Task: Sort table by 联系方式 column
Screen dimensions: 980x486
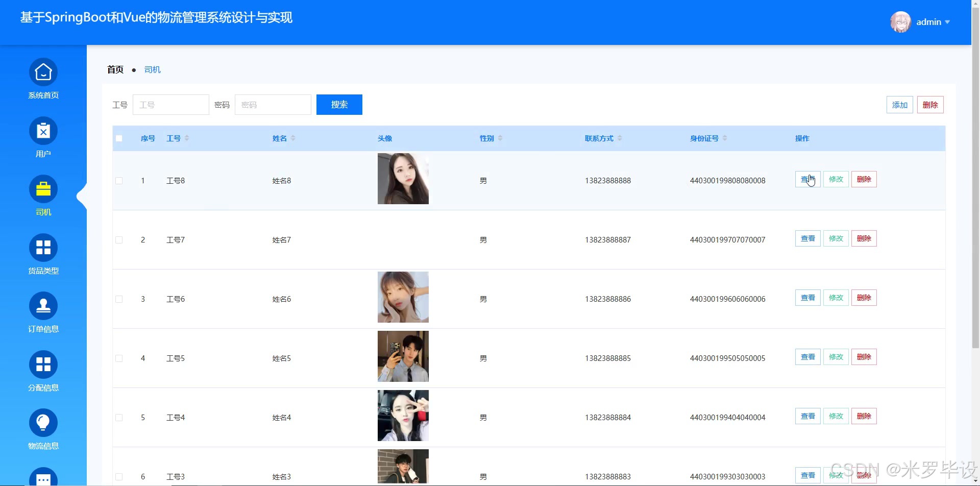Action: [620, 138]
